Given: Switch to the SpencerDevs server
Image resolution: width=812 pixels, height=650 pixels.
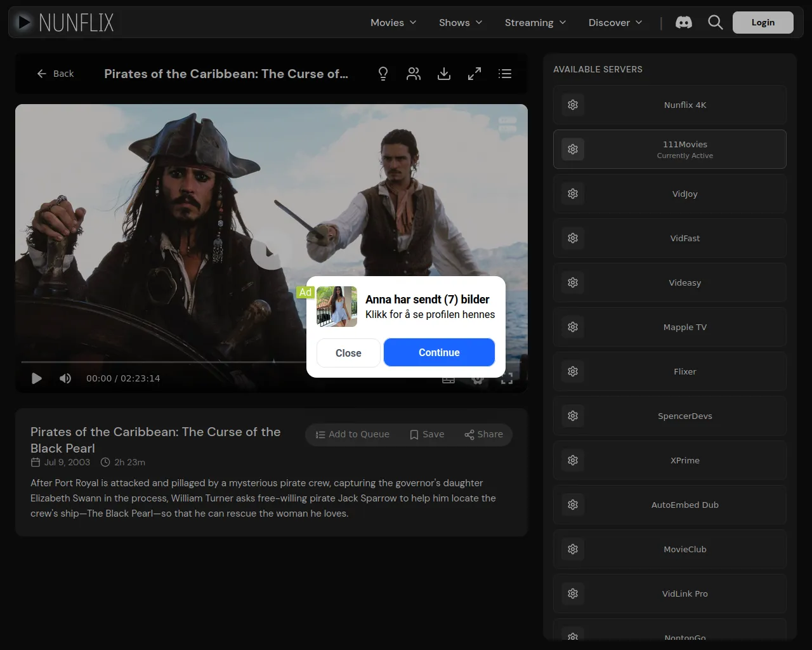Looking at the screenshot, I should [670, 416].
